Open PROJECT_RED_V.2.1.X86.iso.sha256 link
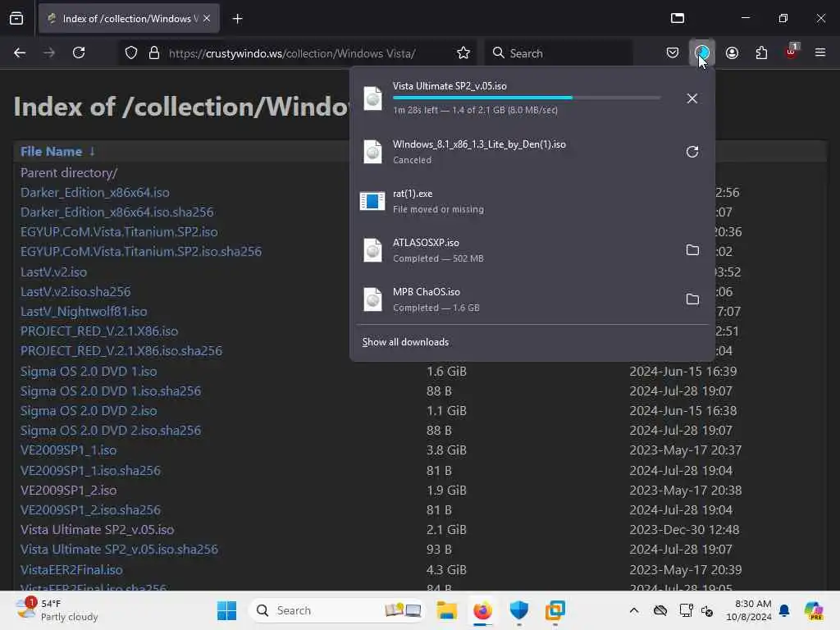 click(121, 351)
